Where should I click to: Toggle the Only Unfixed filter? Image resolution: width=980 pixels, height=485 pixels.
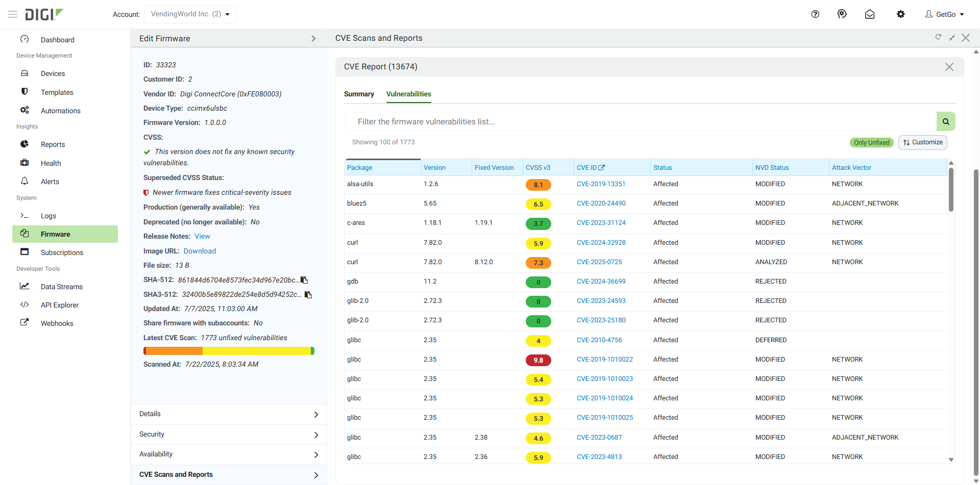pyautogui.click(x=871, y=143)
